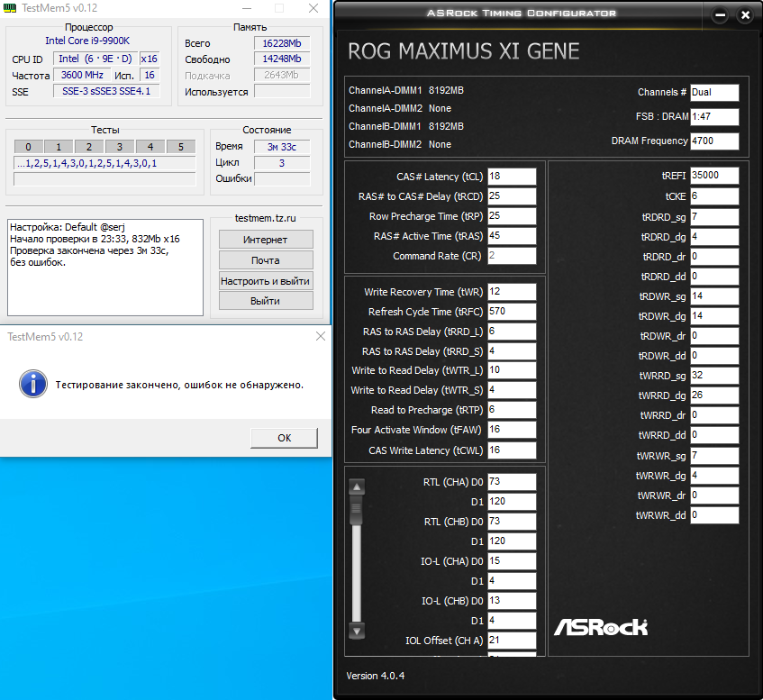
Task: Click the tRRD_S value field
Action: (512, 351)
